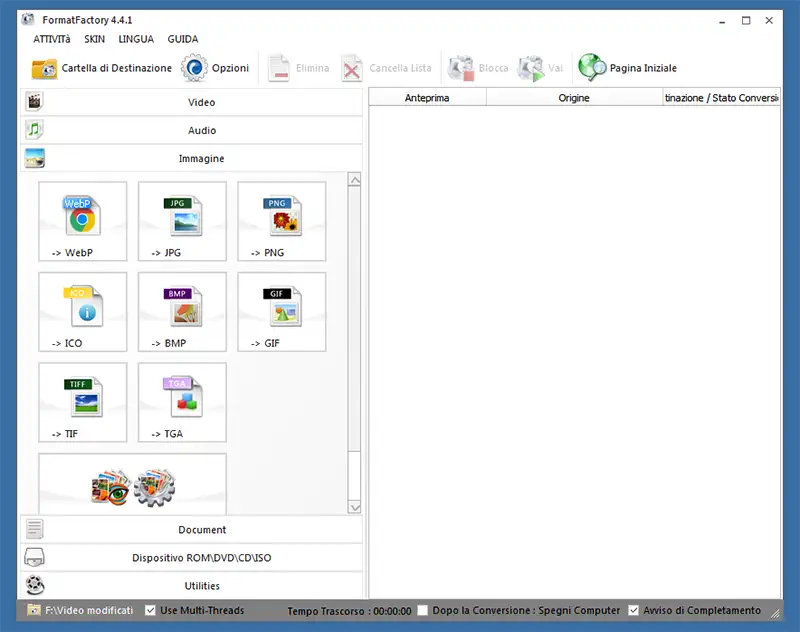Collapse the Immagine category section
The image size is (800, 632).
point(192,158)
